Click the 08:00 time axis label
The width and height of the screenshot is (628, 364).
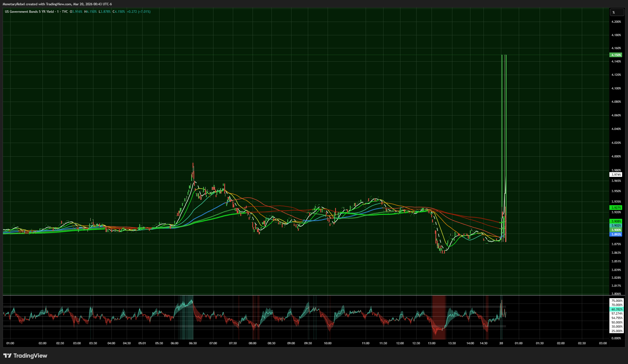(252, 343)
